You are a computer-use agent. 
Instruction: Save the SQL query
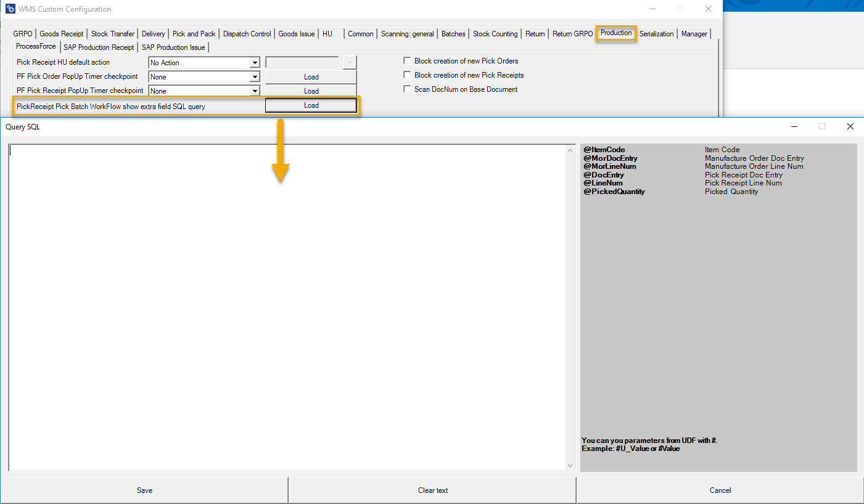coord(144,490)
